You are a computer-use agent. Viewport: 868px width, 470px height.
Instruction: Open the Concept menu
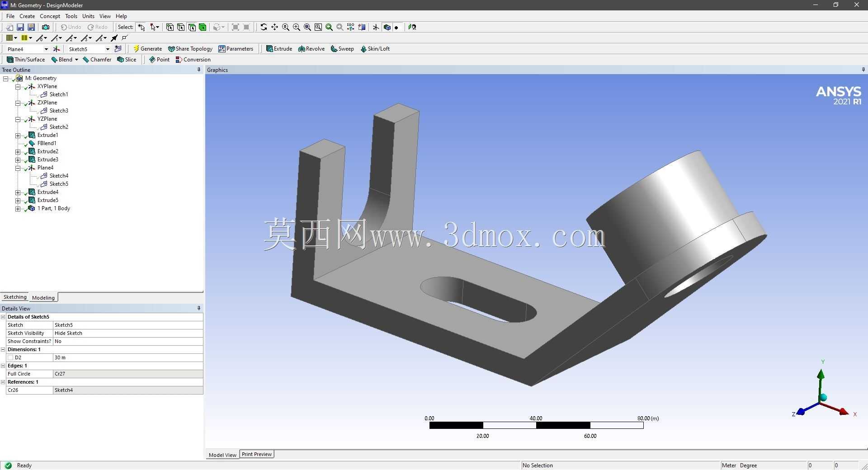pos(50,16)
